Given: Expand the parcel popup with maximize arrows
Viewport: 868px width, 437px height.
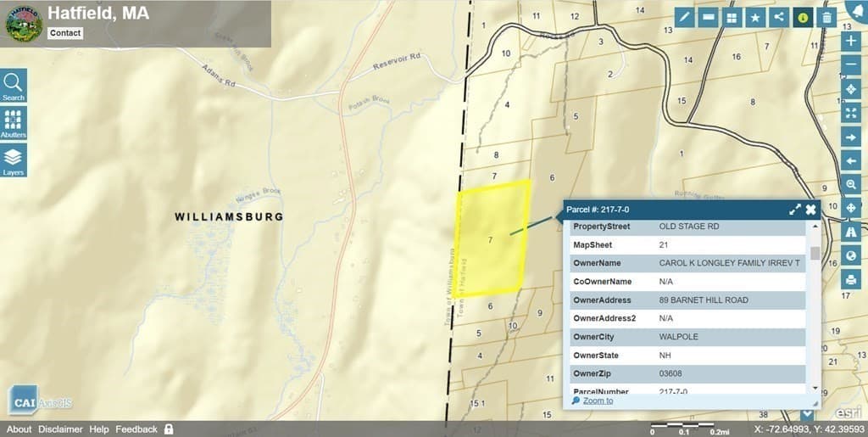Looking at the screenshot, I should [x=795, y=210].
